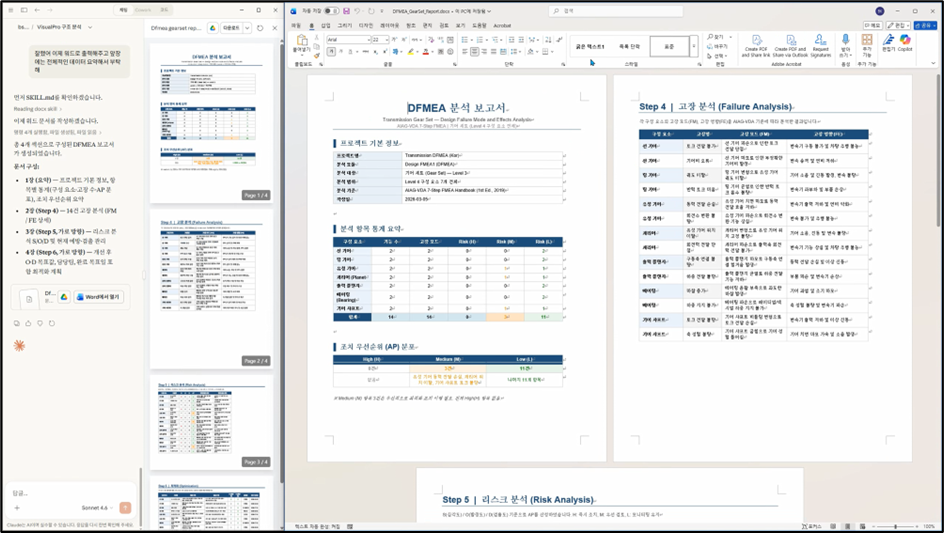
Task: Align paragraph left in Word ribbon
Action: [465, 51]
